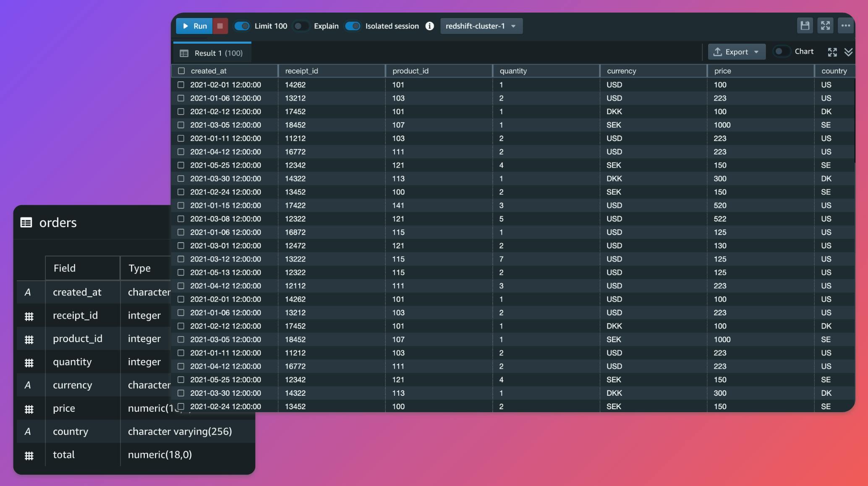The width and height of the screenshot is (868, 486).
Task: Switch to the Result 1 tab
Action: (x=212, y=53)
